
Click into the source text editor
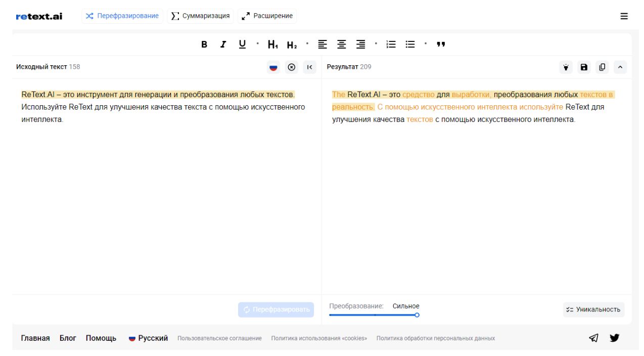(x=167, y=186)
